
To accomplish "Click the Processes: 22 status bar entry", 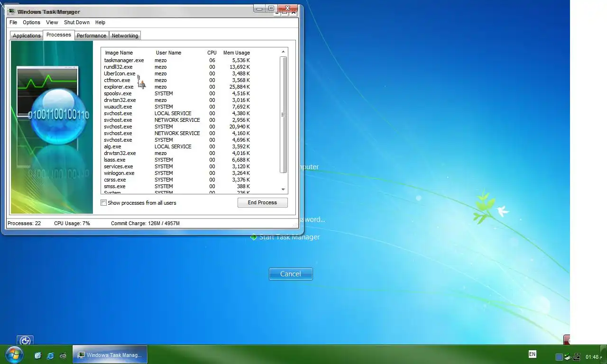I will (x=24, y=223).
